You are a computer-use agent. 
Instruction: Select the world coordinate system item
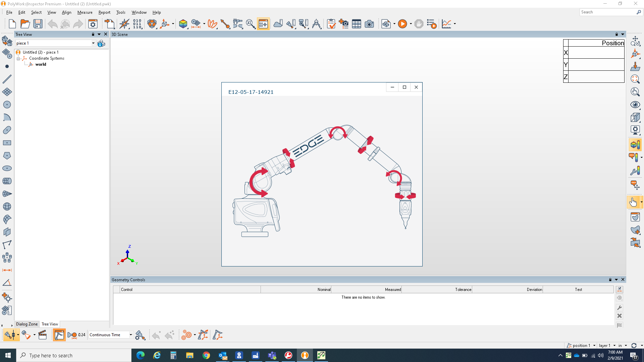41,64
